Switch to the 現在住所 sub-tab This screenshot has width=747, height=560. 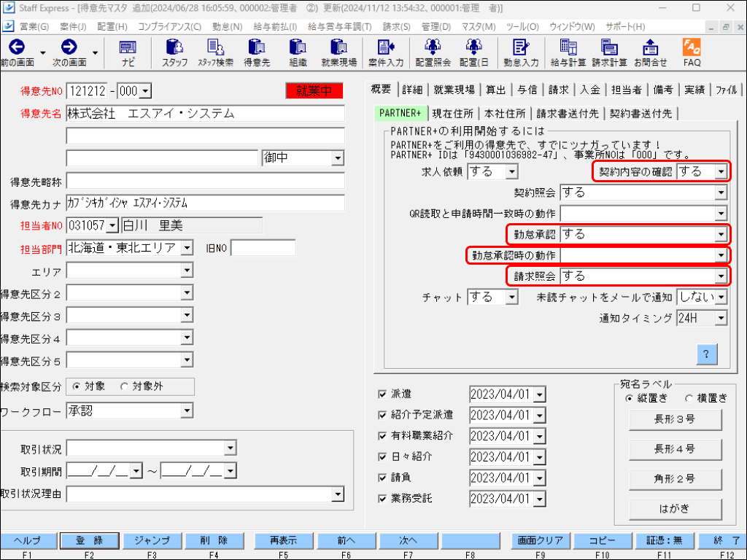point(452,114)
